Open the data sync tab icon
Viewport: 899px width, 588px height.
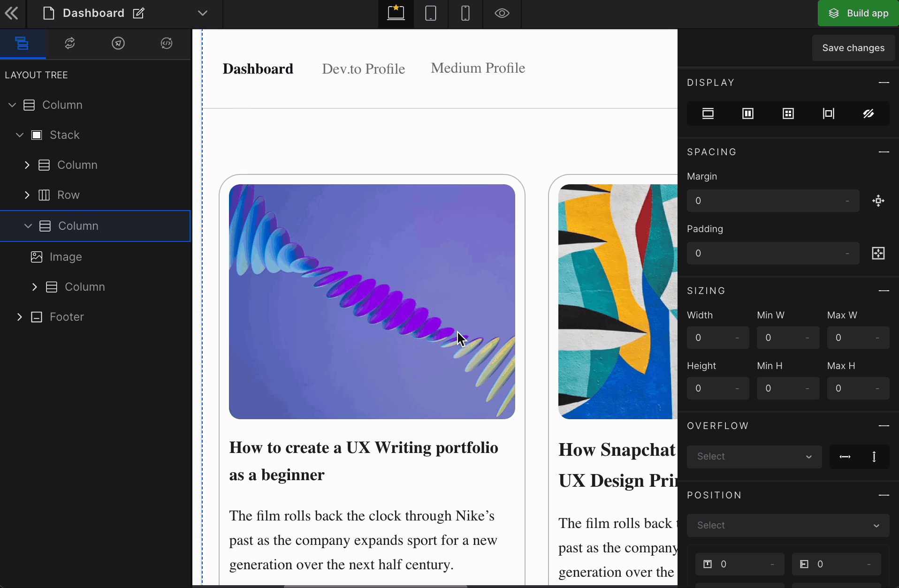point(70,43)
